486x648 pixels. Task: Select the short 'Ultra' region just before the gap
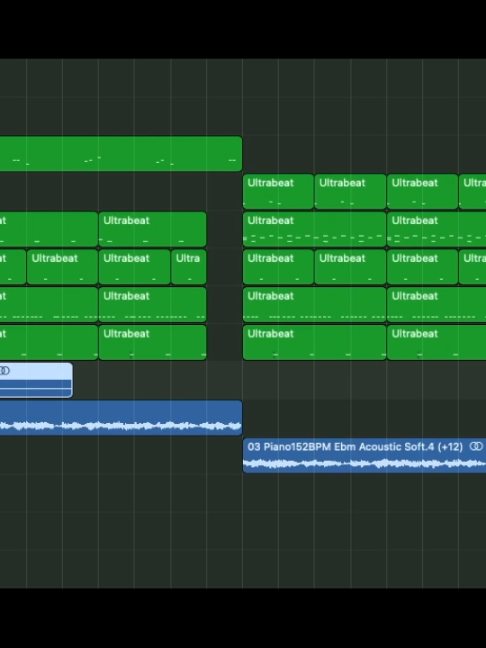coord(189,267)
